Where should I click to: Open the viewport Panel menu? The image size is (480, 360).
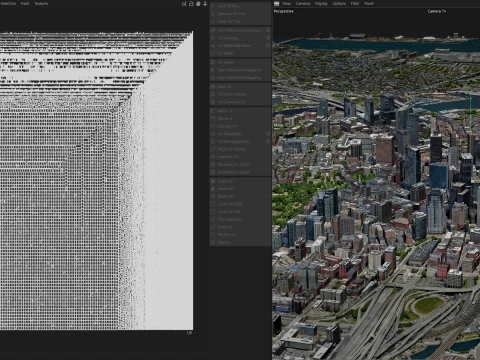[369, 3]
